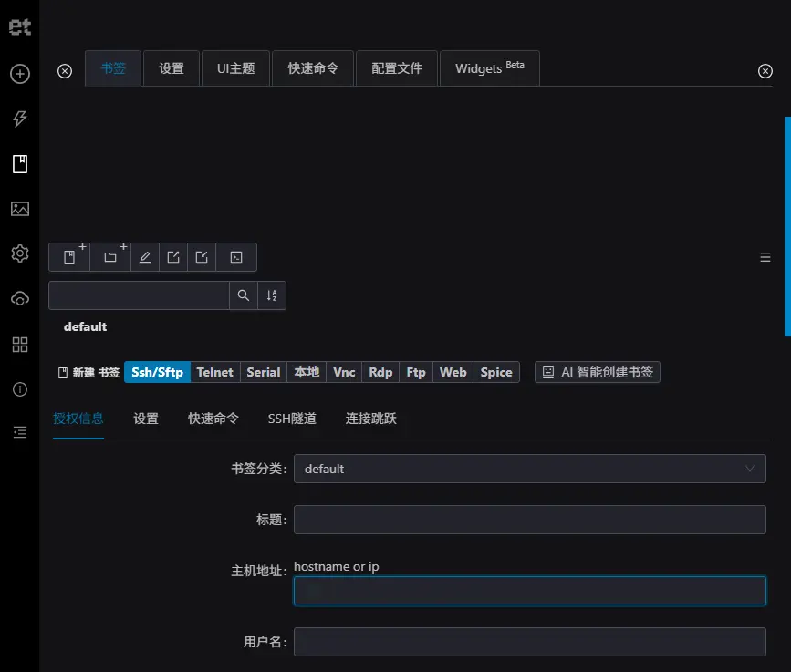Open the 快速命令 form tab

point(213,419)
